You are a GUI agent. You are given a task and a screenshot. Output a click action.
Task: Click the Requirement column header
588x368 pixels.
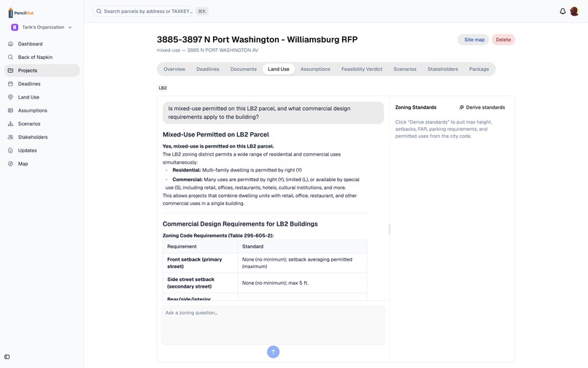[x=200, y=246]
